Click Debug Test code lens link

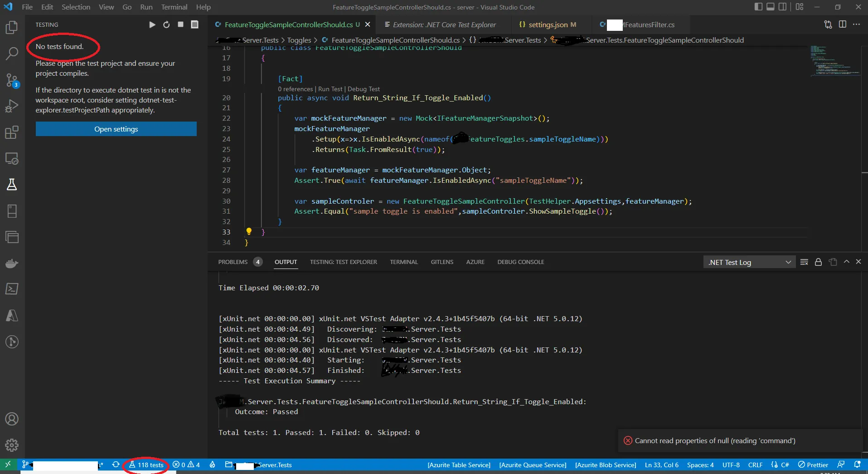point(364,89)
